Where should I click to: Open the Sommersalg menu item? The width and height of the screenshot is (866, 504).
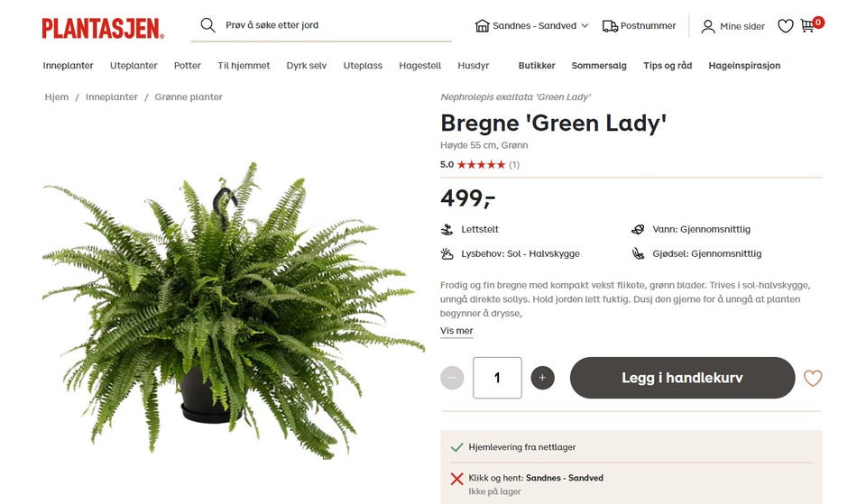pyautogui.click(x=599, y=65)
